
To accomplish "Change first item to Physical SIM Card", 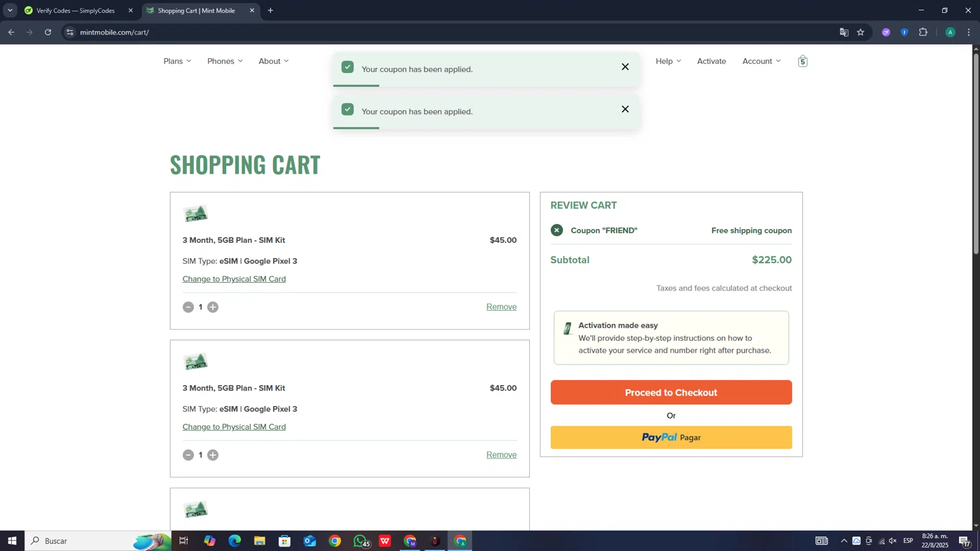I will [x=234, y=279].
